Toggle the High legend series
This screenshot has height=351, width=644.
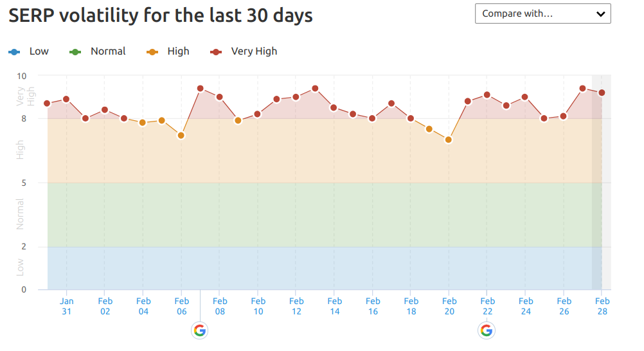pos(168,51)
